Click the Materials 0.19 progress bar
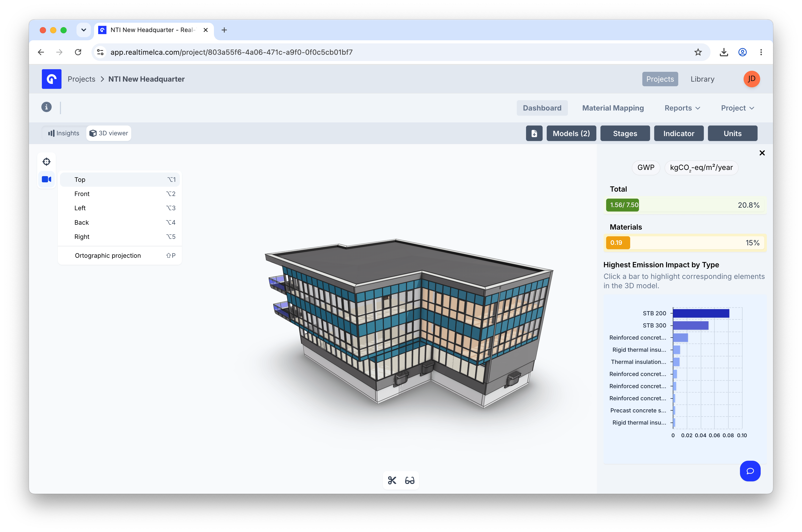 pyautogui.click(x=685, y=242)
